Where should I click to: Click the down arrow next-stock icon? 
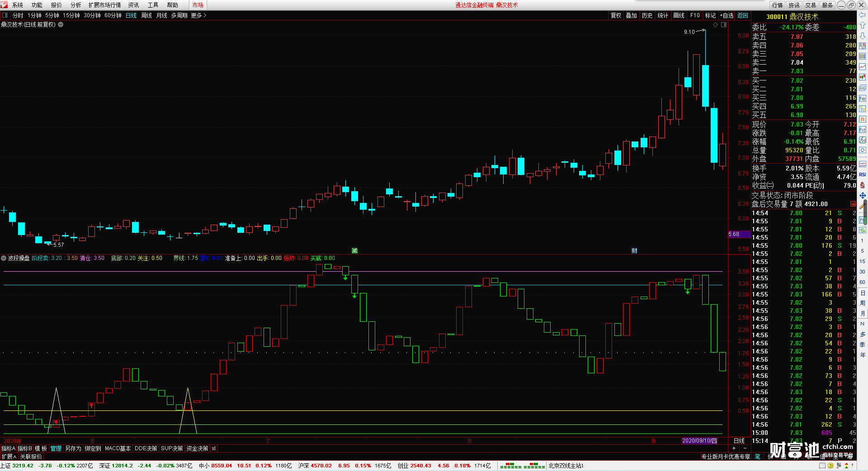(863, 36)
